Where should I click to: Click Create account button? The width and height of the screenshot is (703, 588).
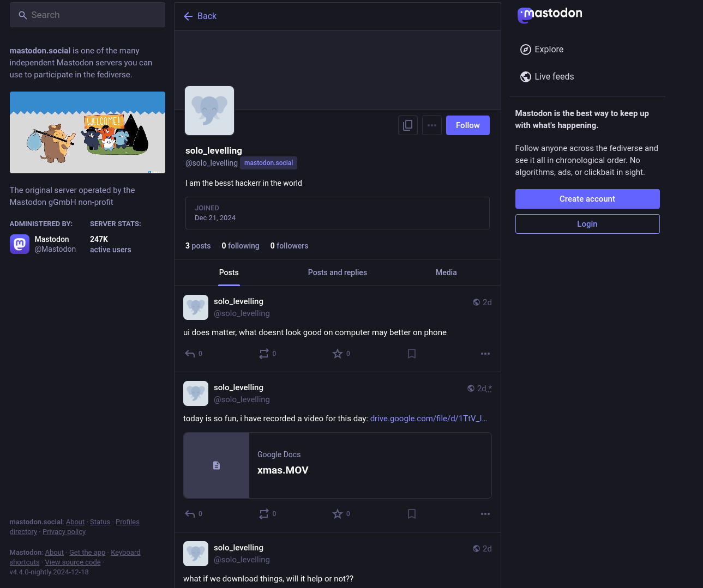point(587,199)
